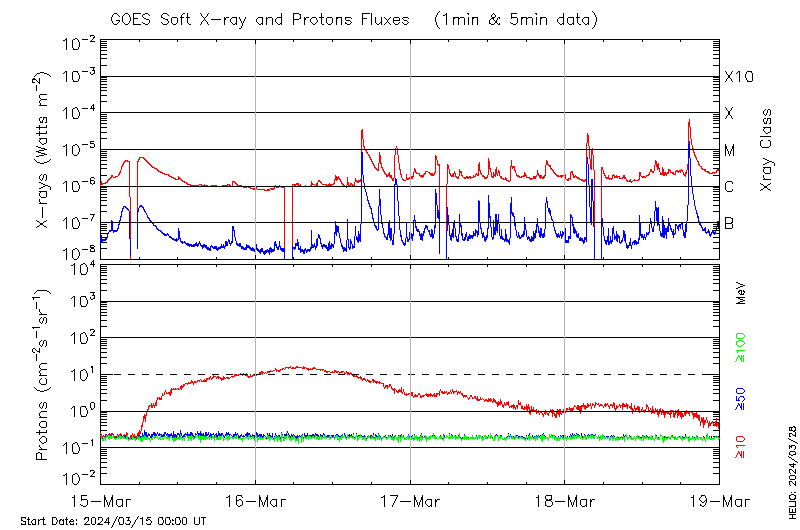The image size is (800, 530).
Task: Select the blue ≥50 MeV legend label
Action: [741, 400]
